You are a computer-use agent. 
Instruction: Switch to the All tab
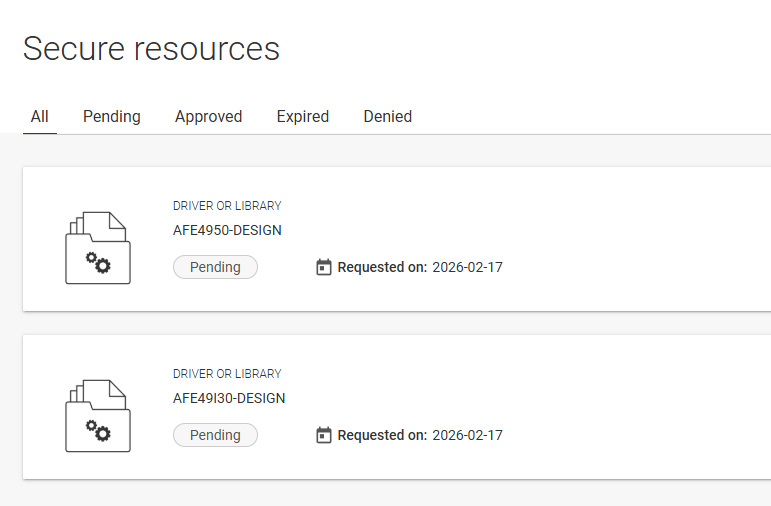pyautogui.click(x=39, y=117)
